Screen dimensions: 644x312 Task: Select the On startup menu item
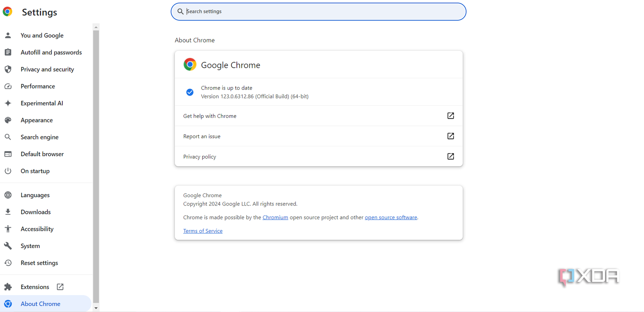(x=35, y=171)
